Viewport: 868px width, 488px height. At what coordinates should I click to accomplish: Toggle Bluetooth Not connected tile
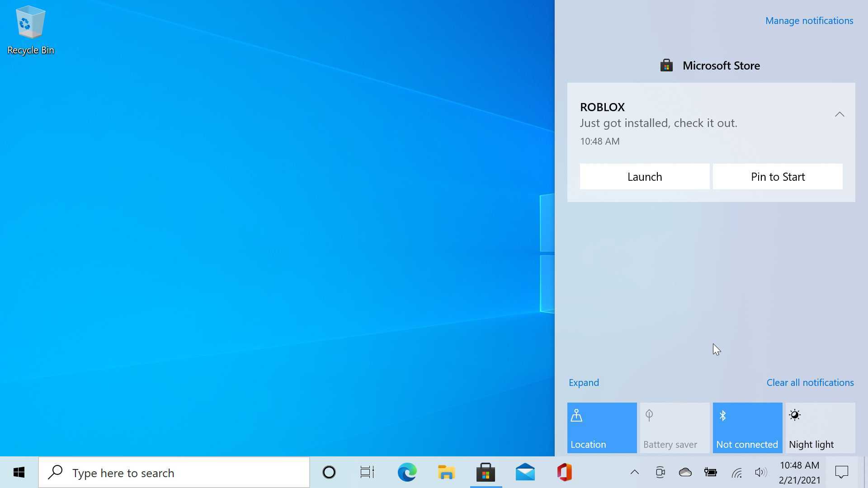point(747,427)
